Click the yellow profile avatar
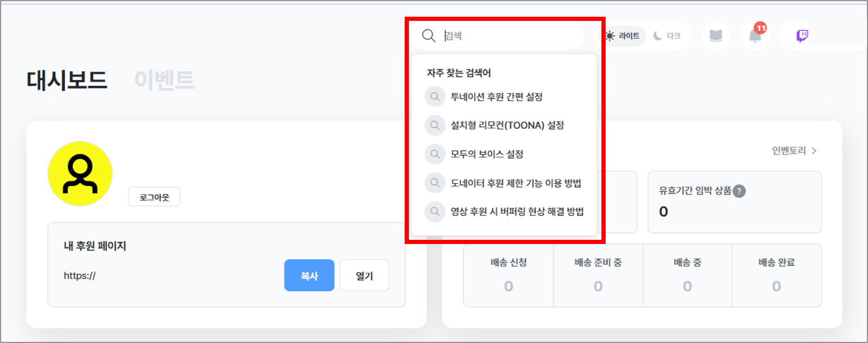This screenshot has width=868, height=343. (80, 174)
